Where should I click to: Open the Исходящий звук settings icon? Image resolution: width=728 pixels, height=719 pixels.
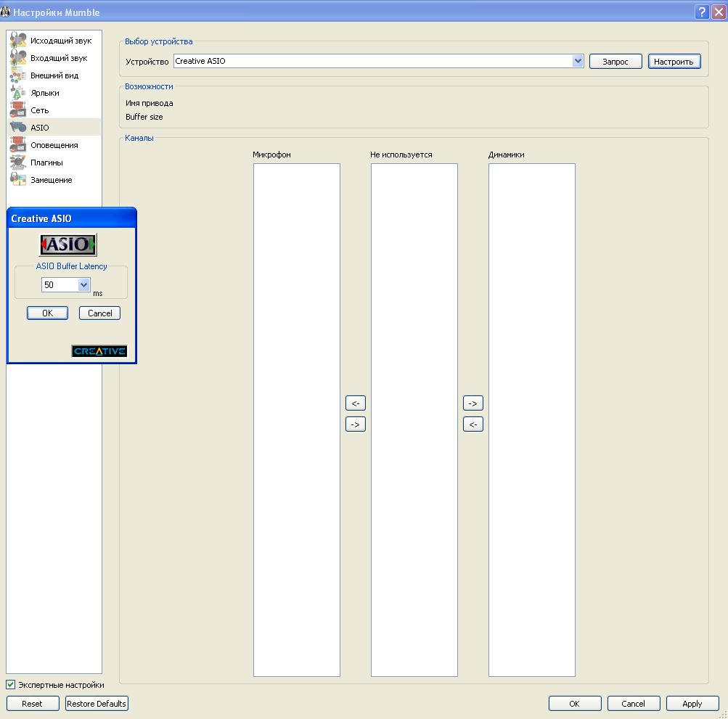point(18,41)
